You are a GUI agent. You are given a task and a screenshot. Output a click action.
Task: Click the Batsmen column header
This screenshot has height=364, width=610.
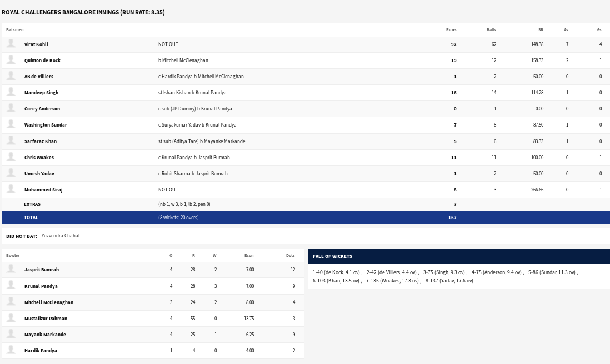tap(15, 29)
